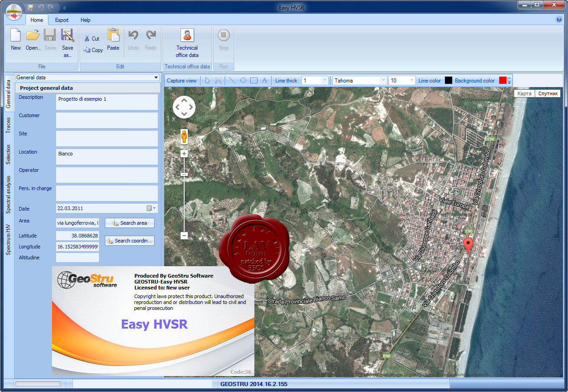Click the Longitude value field
Image resolution: width=568 pixels, height=392 pixels.
[x=77, y=247]
